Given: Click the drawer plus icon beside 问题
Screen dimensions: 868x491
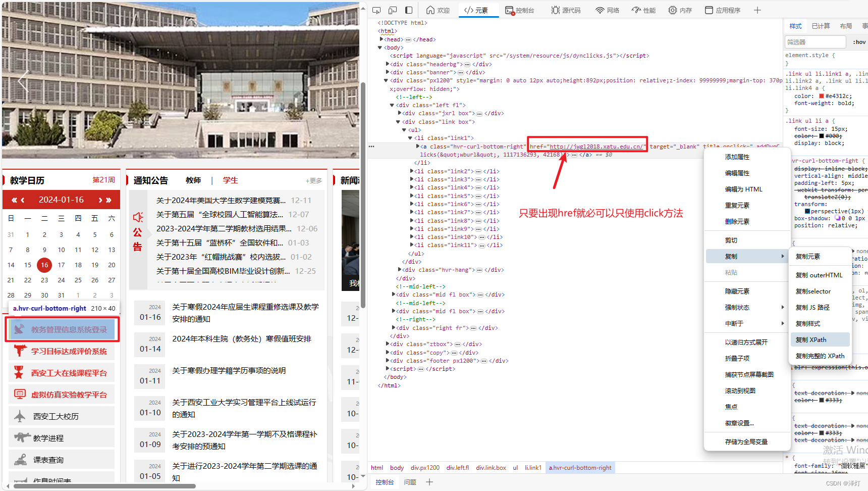Looking at the screenshot, I should [x=429, y=482].
